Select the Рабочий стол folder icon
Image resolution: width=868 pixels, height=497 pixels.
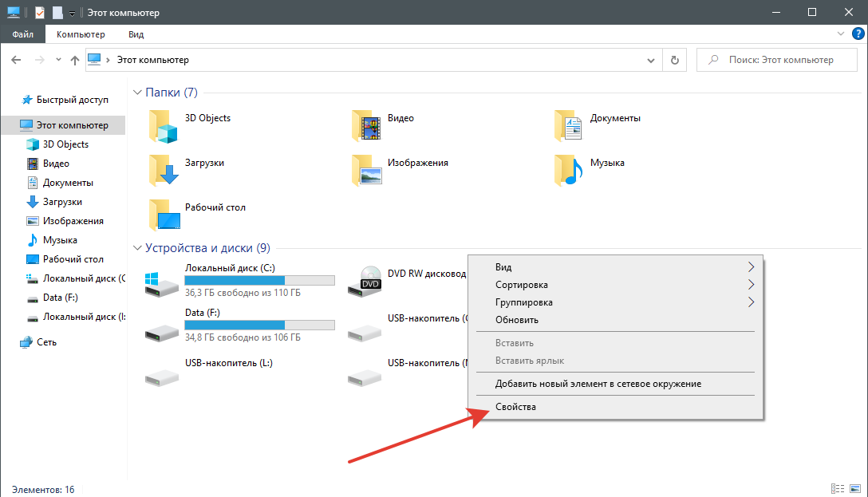pos(164,215)
